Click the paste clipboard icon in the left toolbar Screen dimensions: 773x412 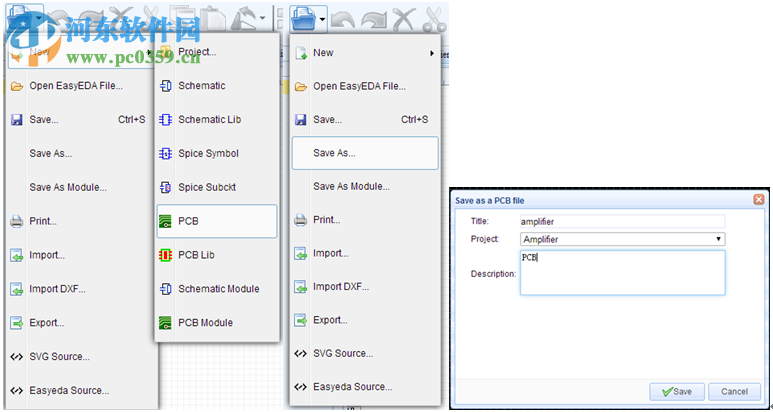point(212,20)
